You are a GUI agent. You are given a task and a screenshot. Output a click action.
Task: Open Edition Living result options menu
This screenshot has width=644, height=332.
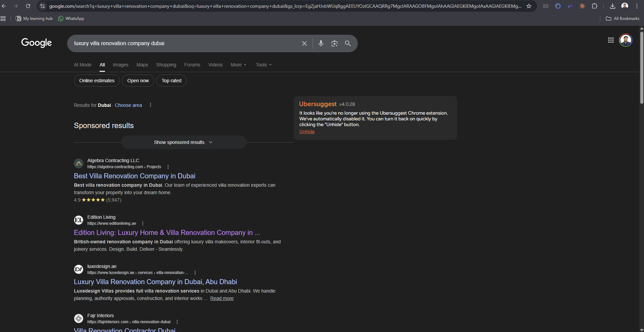click(143, 223)
